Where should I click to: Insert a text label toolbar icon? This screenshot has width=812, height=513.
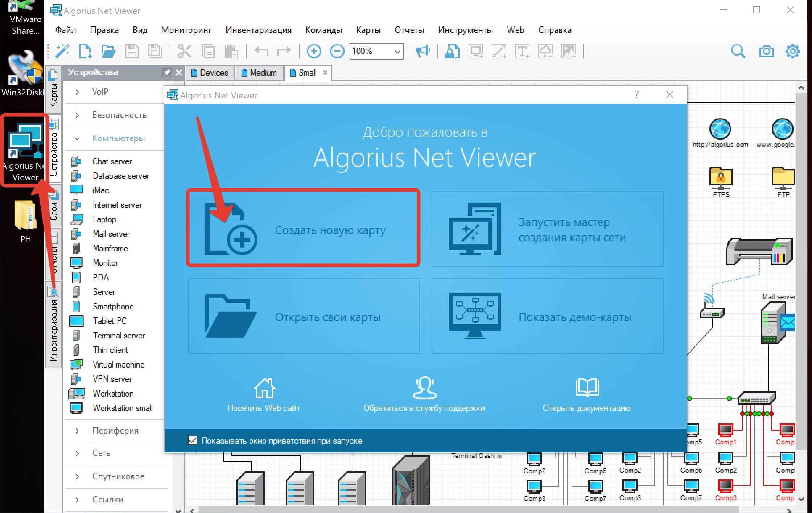coord(522,51)
